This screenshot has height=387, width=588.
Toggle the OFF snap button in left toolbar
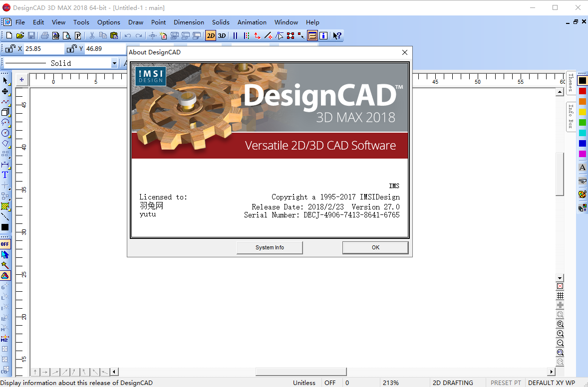tap(5, 244)
